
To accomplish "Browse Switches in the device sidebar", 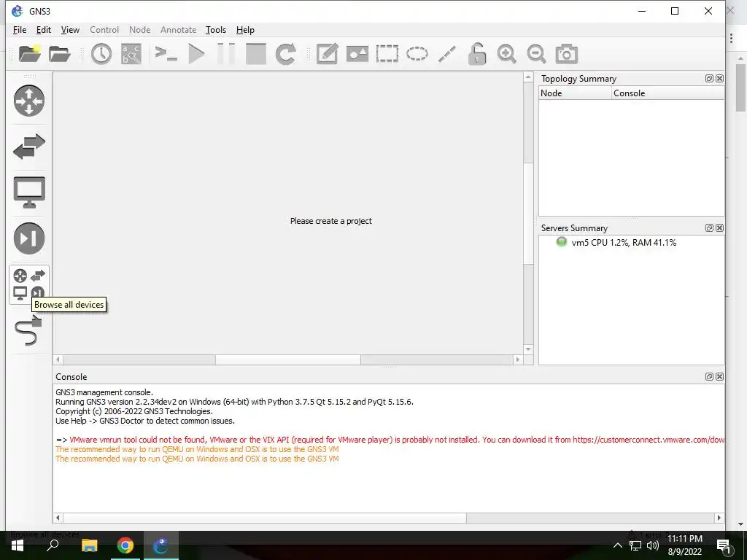I will click(x=29, y=146).
